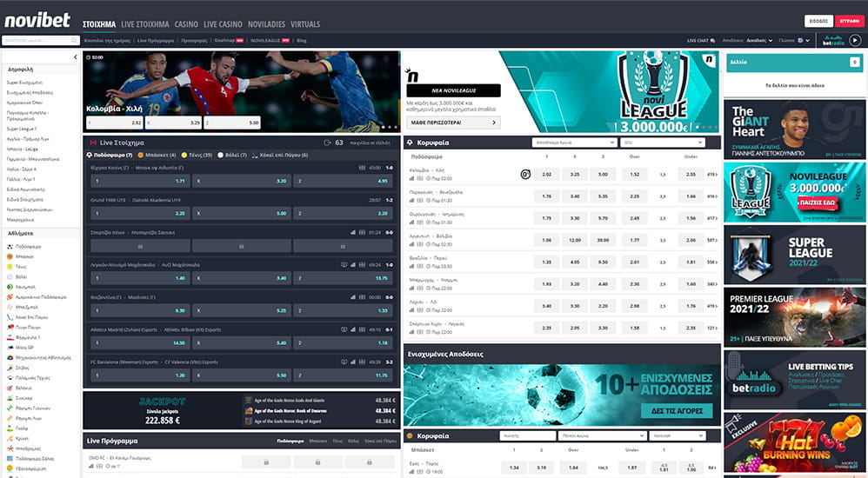This screenshot has height=478, width=868.
Task: Open rightmost dropdown in basketball Κορυφαία header
Action: point(678,436)
